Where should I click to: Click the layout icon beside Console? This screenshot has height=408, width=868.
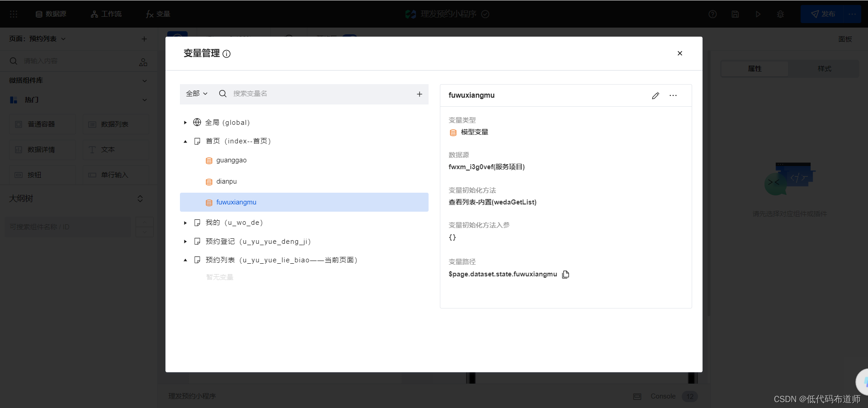click(x=637, y=397)
